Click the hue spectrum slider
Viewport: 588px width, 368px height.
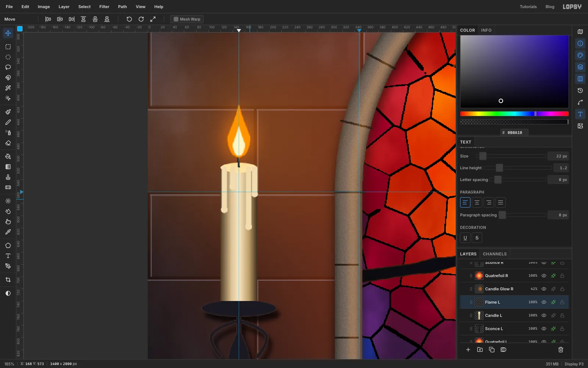point(514,114)
